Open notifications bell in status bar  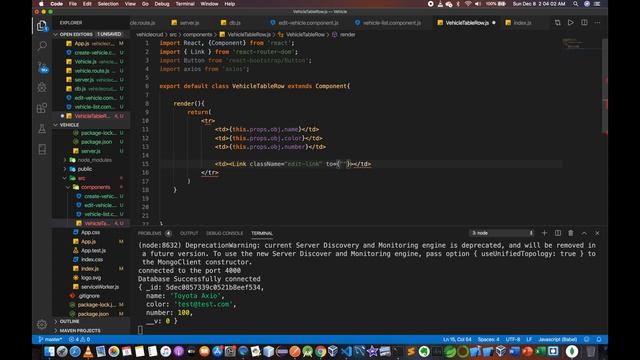[x=599, y=339]
